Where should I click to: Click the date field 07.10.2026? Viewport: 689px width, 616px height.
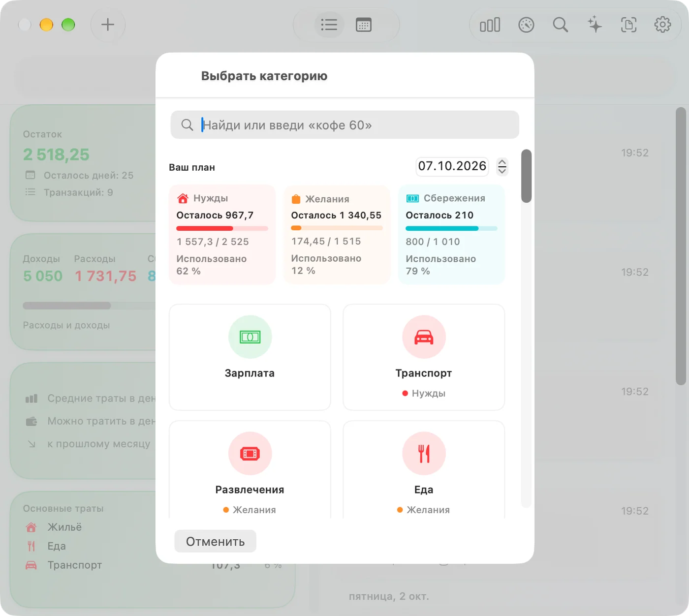[452, 166]
